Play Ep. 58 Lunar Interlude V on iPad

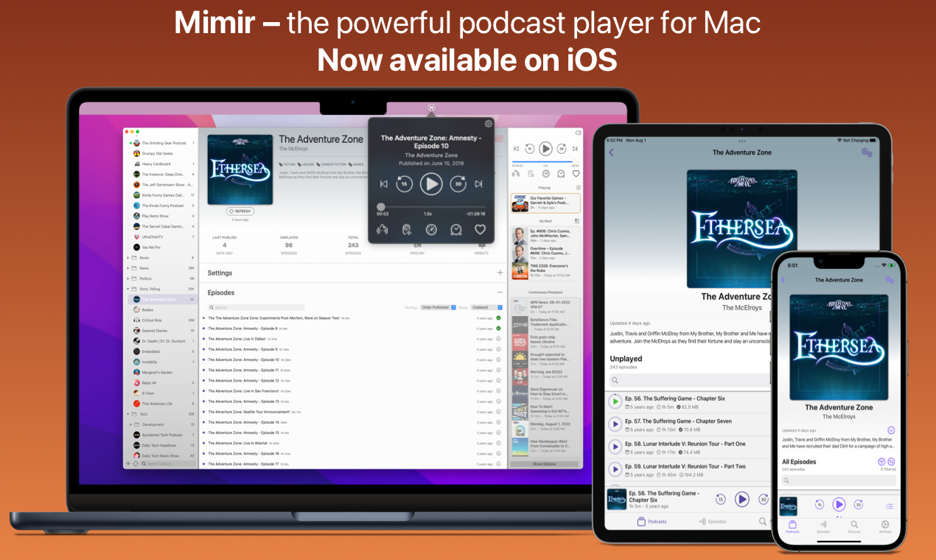615,447
